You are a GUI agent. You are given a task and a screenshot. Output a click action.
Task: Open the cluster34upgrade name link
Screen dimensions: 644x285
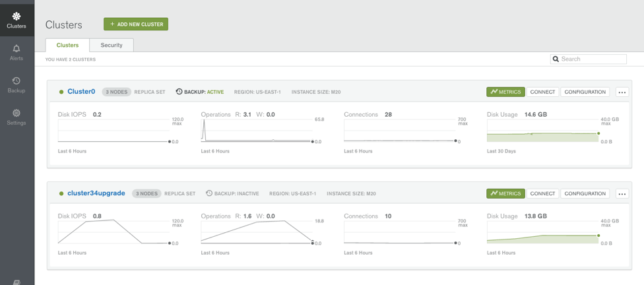click(96, 193)
